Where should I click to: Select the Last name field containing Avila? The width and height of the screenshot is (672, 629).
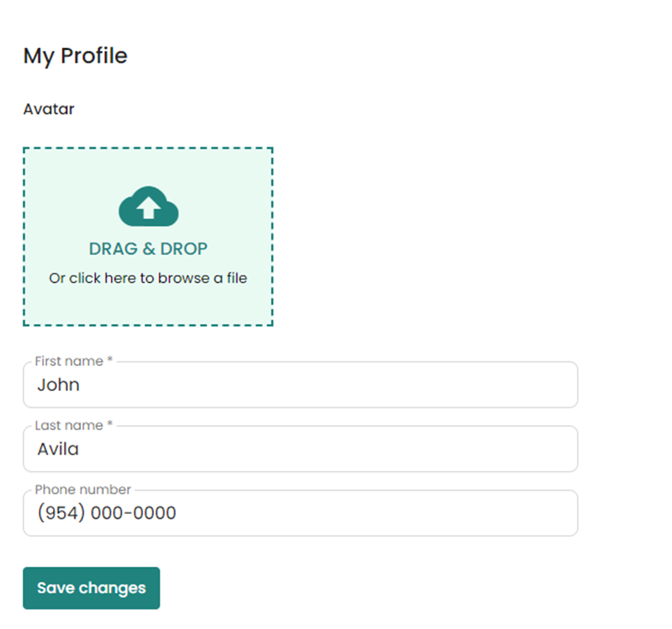click(x=300, y=449)
